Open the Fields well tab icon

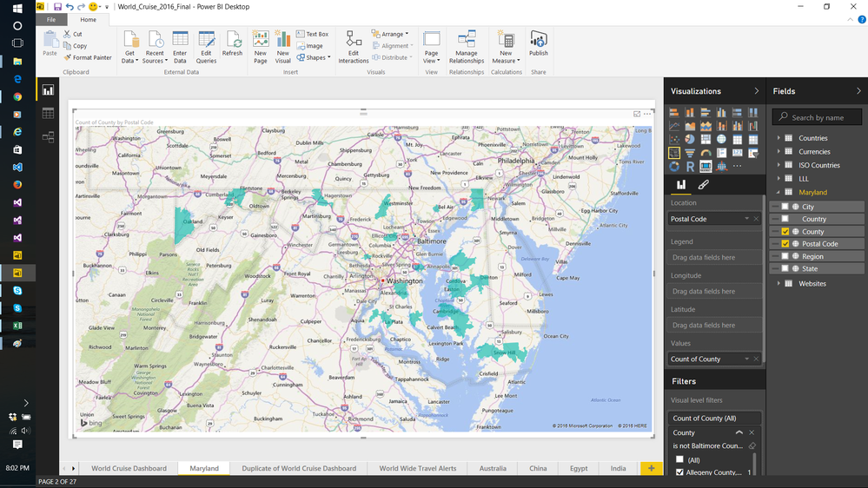click(x=681, y=185)
